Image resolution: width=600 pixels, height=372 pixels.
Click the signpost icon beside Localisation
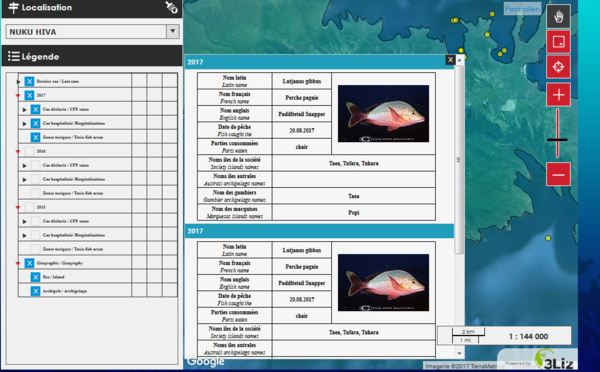[13, 8]
